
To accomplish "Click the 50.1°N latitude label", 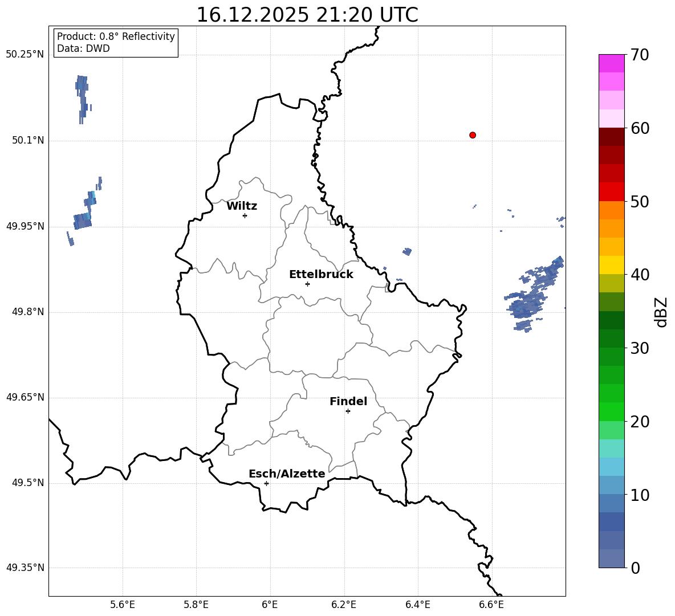I will (28, 140).
